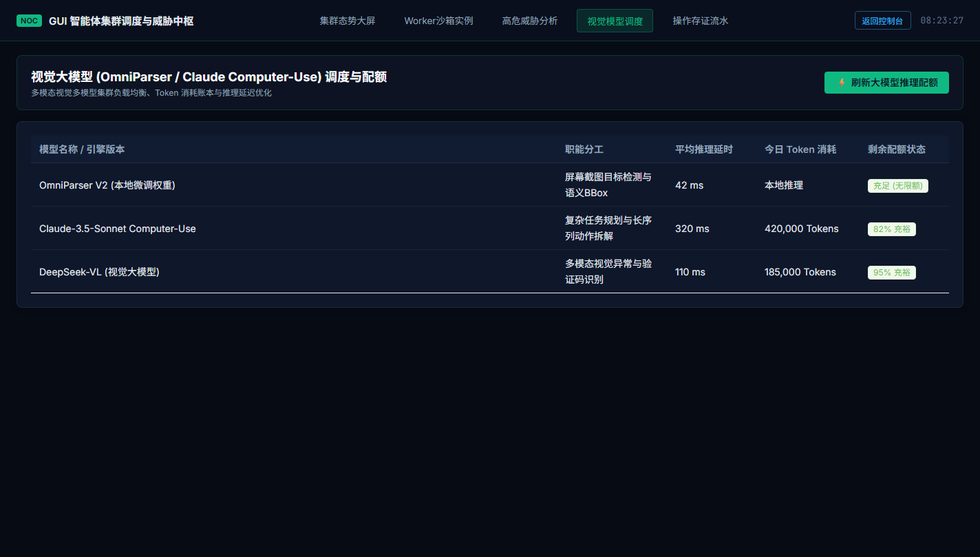Click the GUI 智能体集群调度与威胁中枢 title
The image size is (980, 557).
pos(121,21)
